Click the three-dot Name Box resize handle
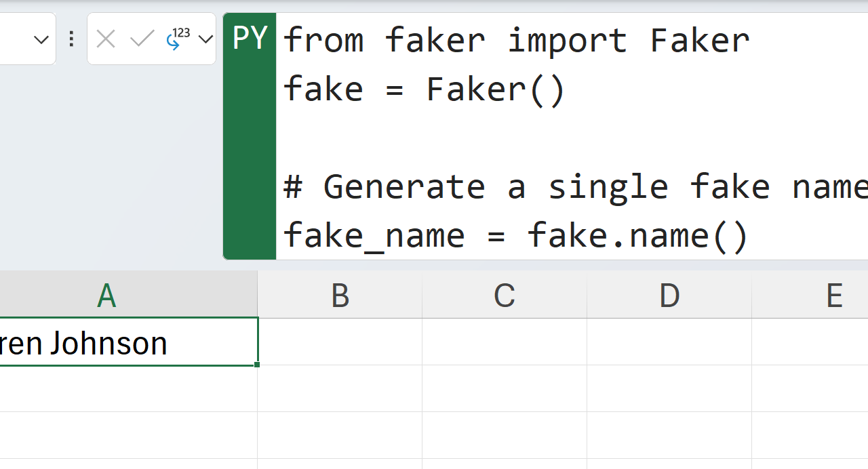868x469 pixels. click(x=71, y=39)
